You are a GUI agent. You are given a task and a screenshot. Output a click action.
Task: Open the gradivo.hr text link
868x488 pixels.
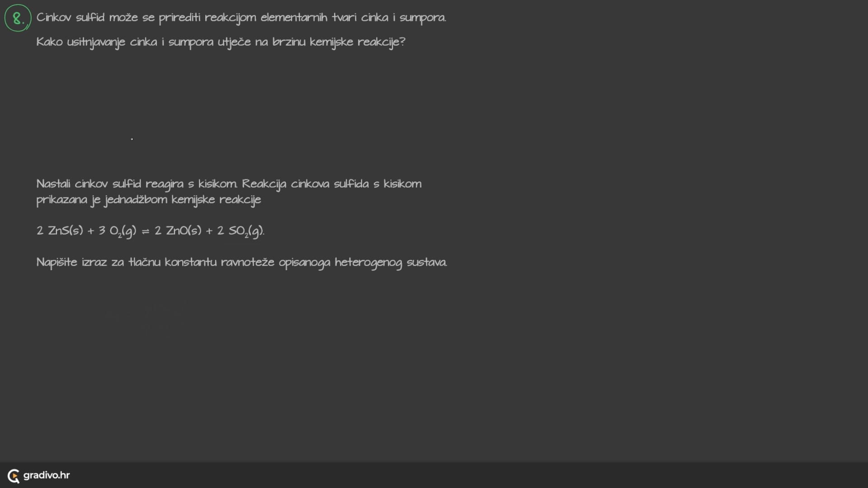point(47,475)
